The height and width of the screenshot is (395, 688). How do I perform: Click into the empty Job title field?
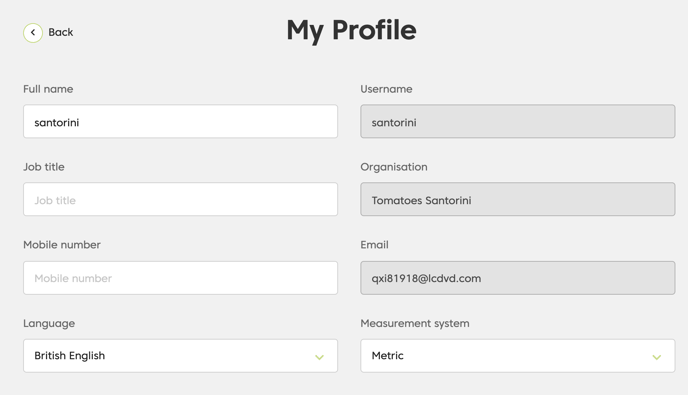tap(180, 199)
